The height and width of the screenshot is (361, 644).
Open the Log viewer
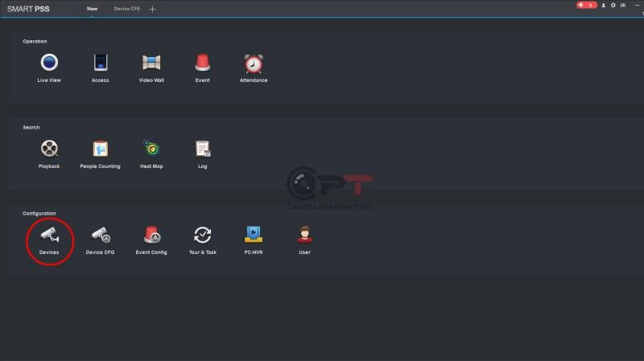202,149
